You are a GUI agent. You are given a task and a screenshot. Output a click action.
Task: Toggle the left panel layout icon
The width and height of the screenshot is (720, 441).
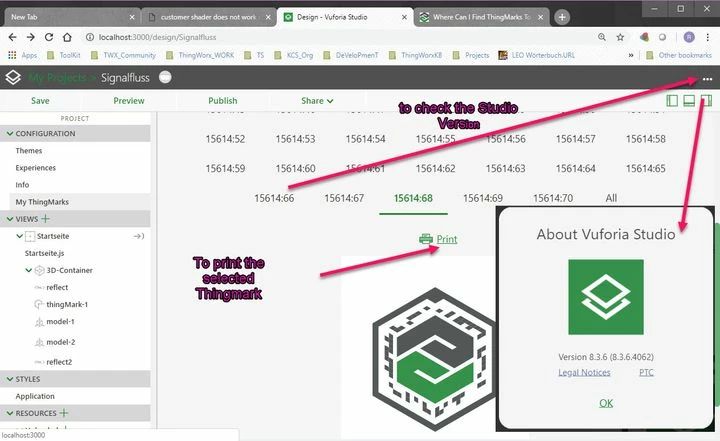pos(672,101)
